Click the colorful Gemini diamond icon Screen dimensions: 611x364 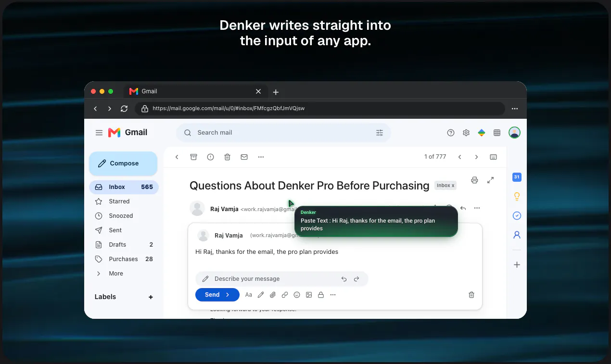pos(482,133)
